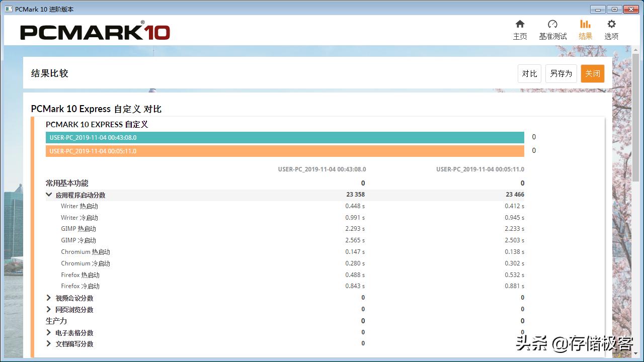Go to the 主页 home icon

pyautogui.click(x=520, y=24)
